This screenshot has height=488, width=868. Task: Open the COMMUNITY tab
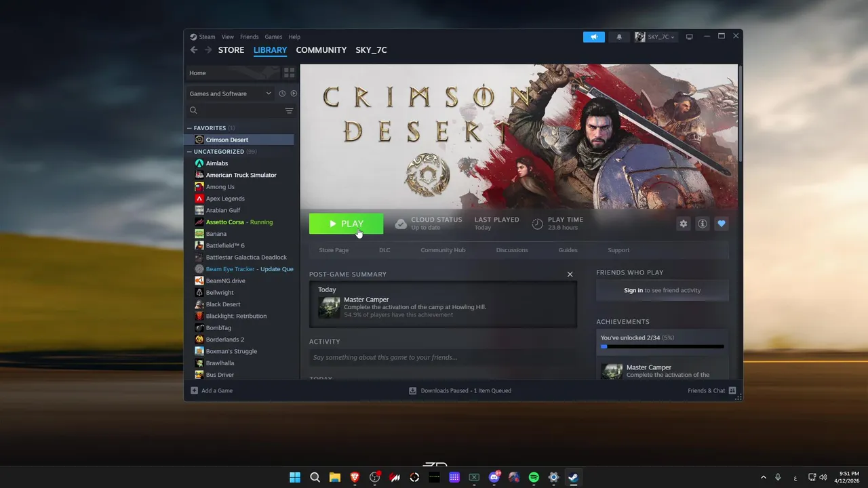pos(321,50)
